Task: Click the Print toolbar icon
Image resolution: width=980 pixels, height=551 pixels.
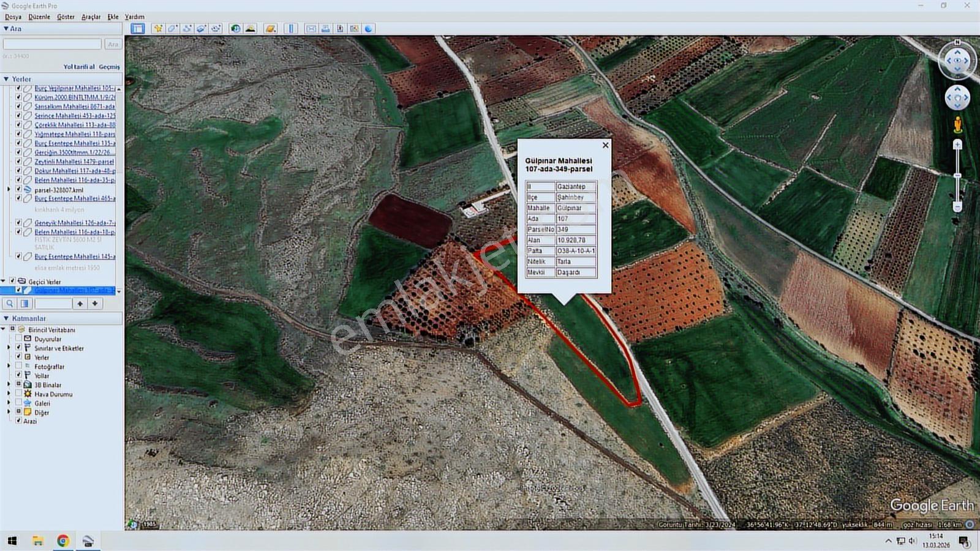Action: pos(325,28)
